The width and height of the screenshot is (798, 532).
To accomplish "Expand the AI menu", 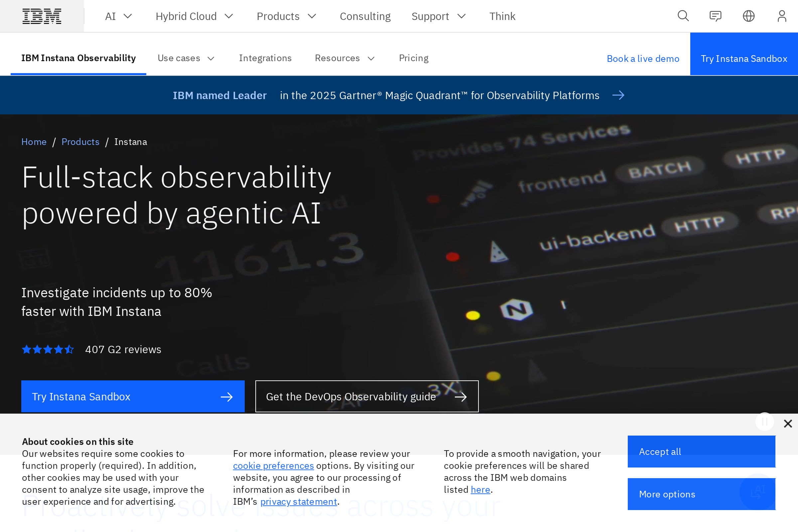I will tap(118, 16).
